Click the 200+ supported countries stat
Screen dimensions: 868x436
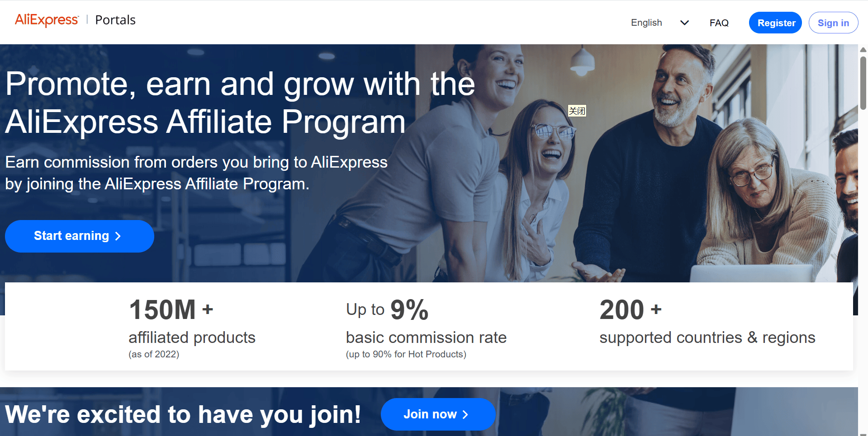707,322
